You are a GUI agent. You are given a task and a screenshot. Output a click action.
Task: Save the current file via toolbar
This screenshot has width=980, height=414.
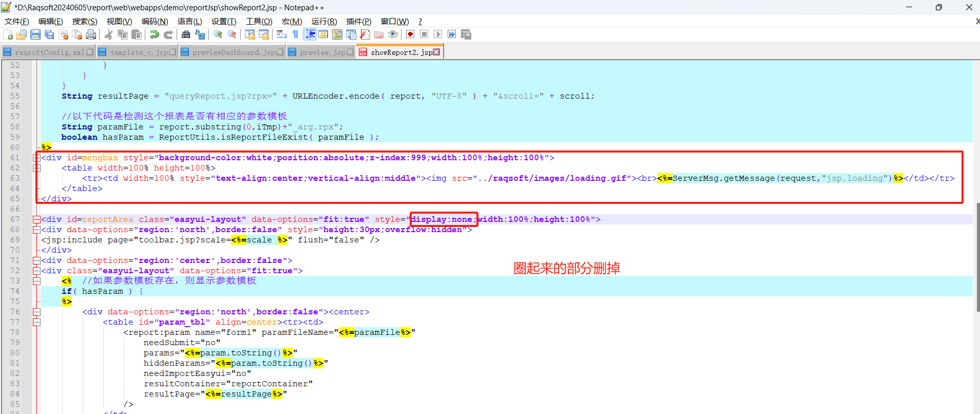click(35, 34)
